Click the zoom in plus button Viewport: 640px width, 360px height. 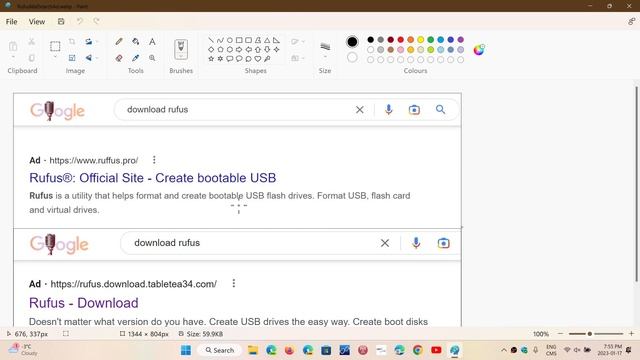tap(631, 333)
